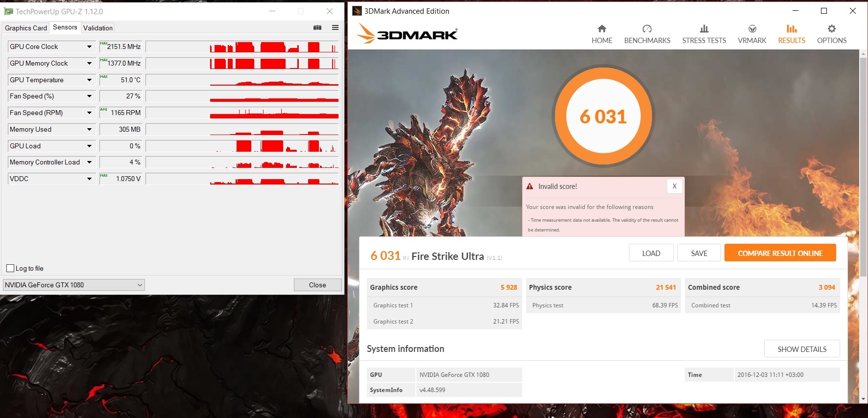Click the Time value 2016-12-03 11:11 +03:00
The image size is (868, 418).
[x=771, y=375]
